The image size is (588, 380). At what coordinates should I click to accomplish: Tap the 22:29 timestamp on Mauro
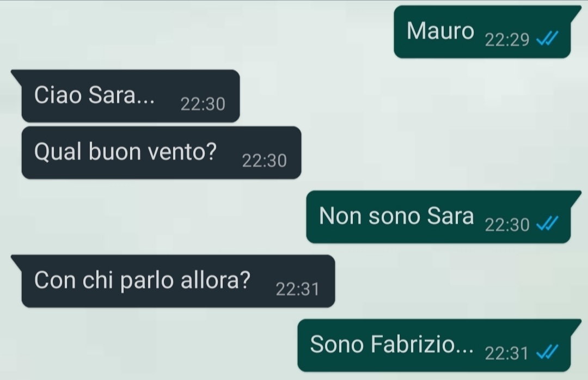coord(507,40)
